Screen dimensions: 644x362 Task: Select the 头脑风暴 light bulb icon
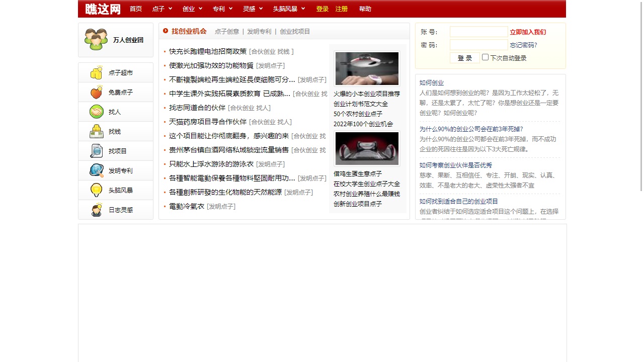coord(96,190)
